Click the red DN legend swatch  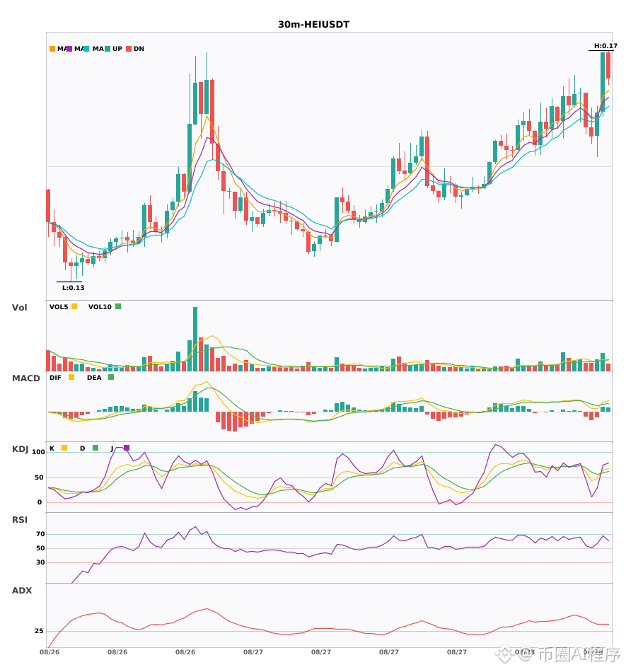pos(129,49)
